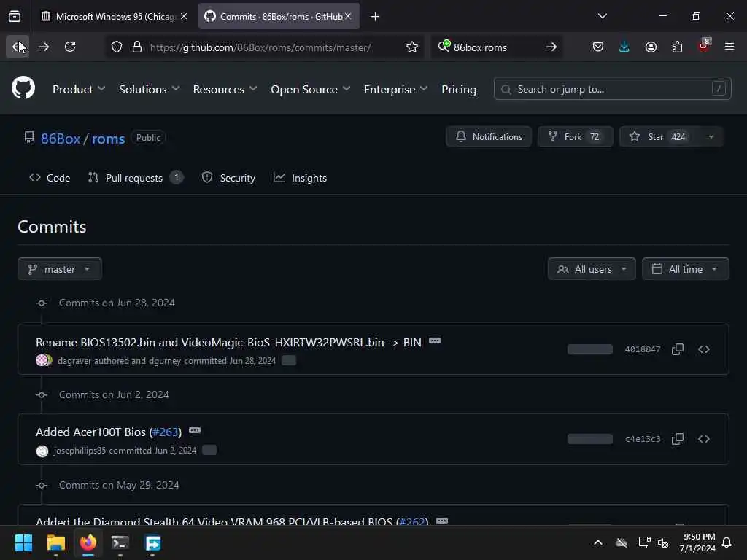Viewport: 747px width, 560px height.
Task: Open the Enterprise navigation dropdown
Action: [395, 89]
